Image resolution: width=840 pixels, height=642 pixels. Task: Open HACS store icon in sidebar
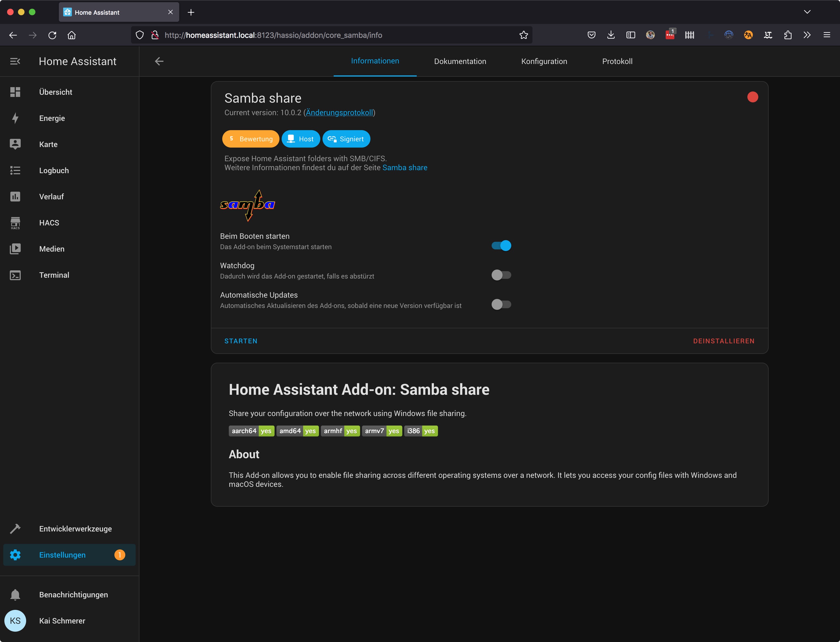click(15, 223)
